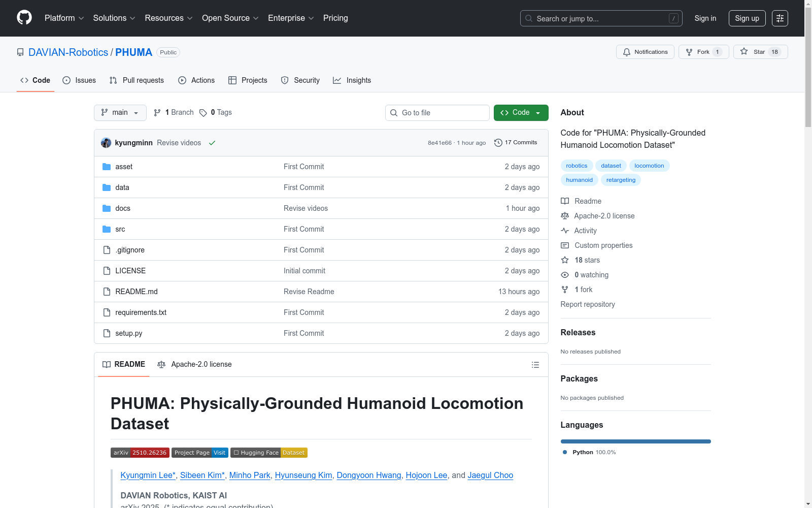Click the Go to file input
The width and height of the screenshot is (812, 508).
point(437,113)
